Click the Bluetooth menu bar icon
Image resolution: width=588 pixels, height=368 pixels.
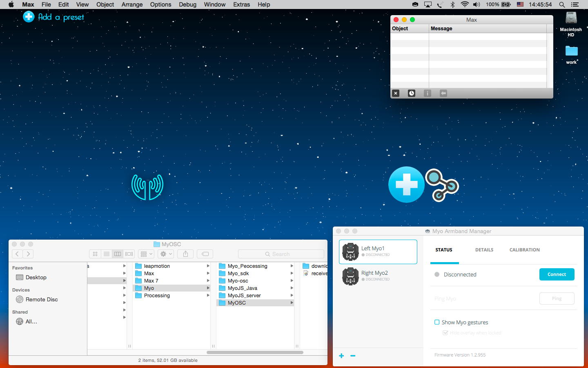pos(452,4)
